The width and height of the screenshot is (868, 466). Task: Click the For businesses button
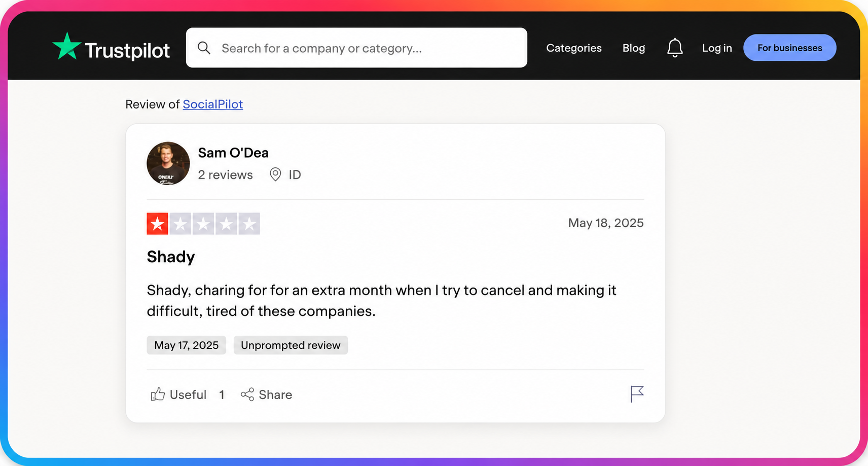coord(790,48)
